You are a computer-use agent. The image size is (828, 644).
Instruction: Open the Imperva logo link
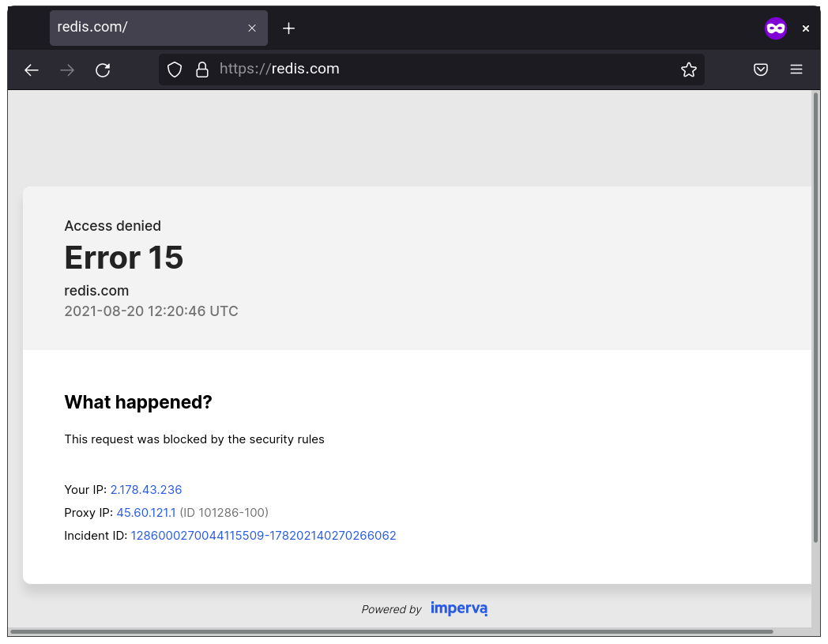(x=459, y=608)
